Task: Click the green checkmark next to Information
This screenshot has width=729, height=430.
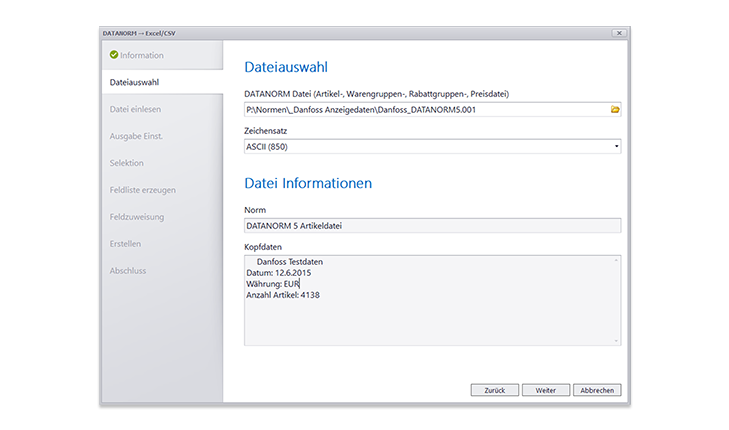Action: (114, 55)
